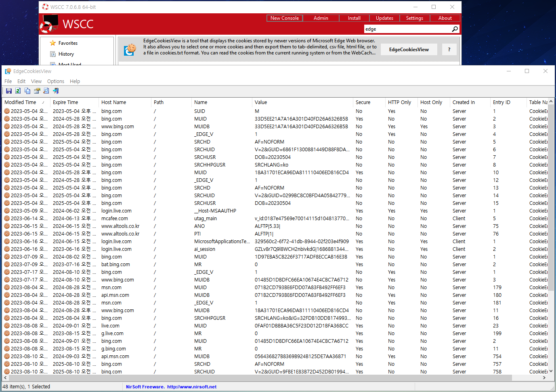Sort by Created In column header
Viewport: 556px width, 392px height.
[470, 102]
